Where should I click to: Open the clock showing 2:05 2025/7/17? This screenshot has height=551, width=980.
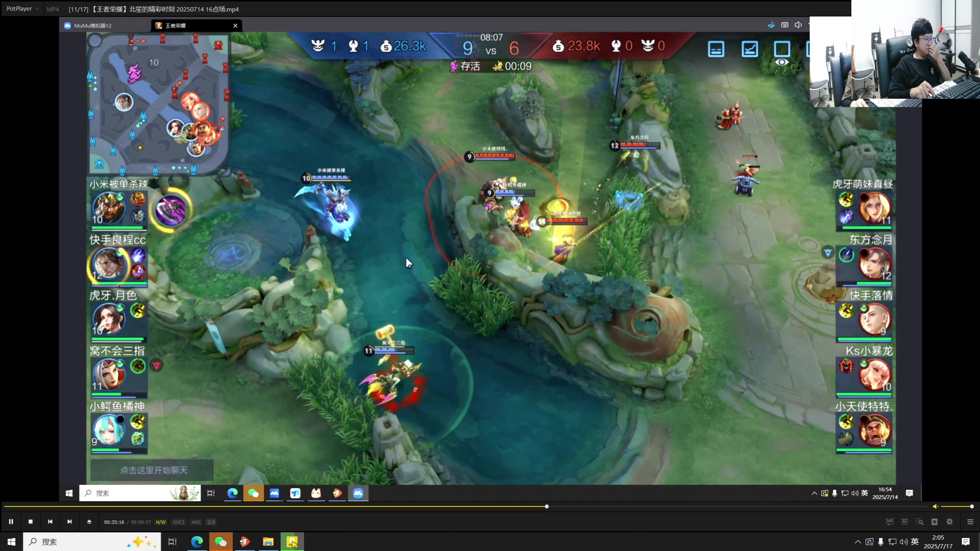point(938,541)
